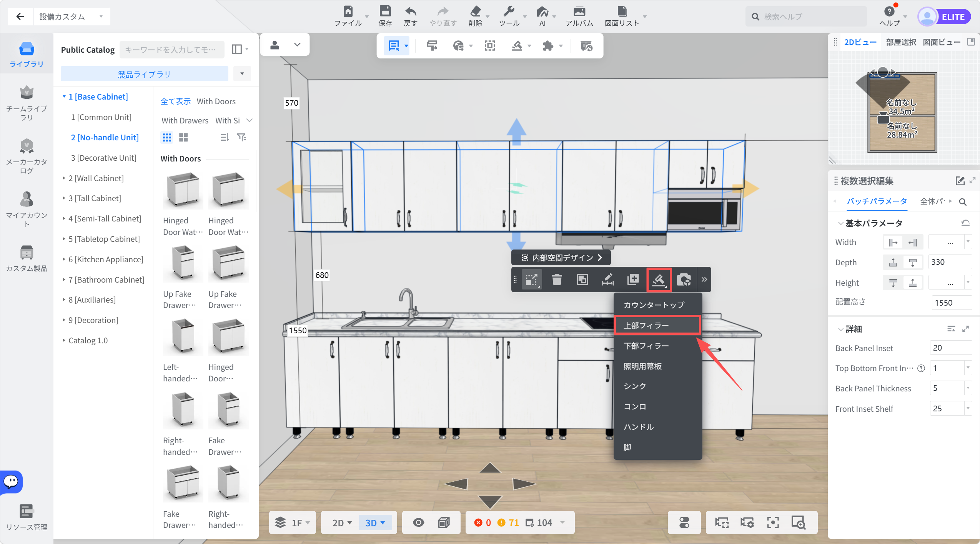Open マイアカウント in the sidebar
The image size is (980, 544).
[27, 210]
